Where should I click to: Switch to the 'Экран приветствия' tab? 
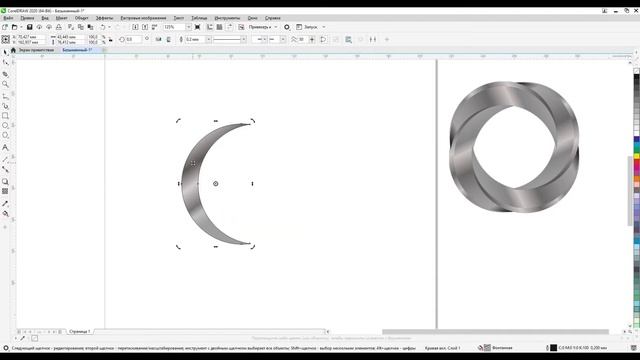[x=36, y=50]
